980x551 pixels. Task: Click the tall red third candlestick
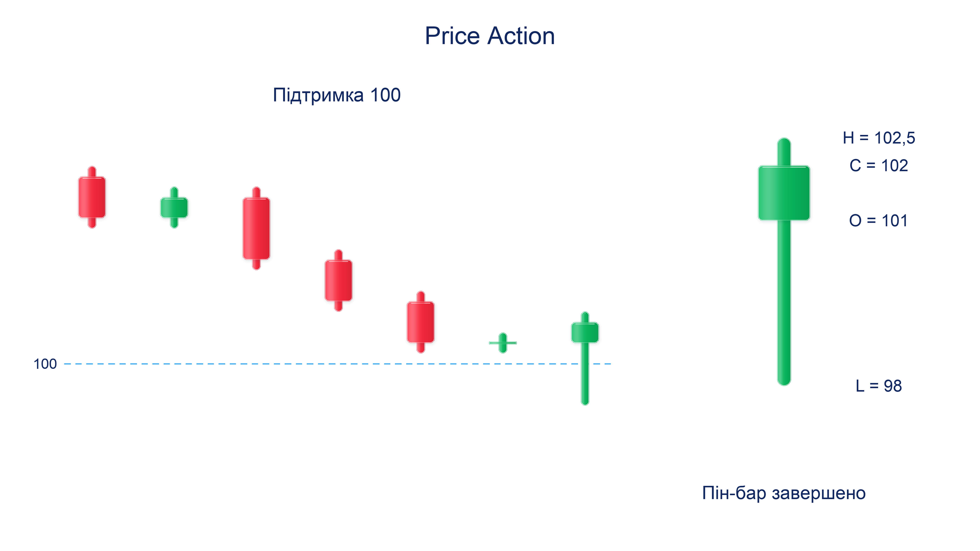pyautogui.click(x=256, y=228)
